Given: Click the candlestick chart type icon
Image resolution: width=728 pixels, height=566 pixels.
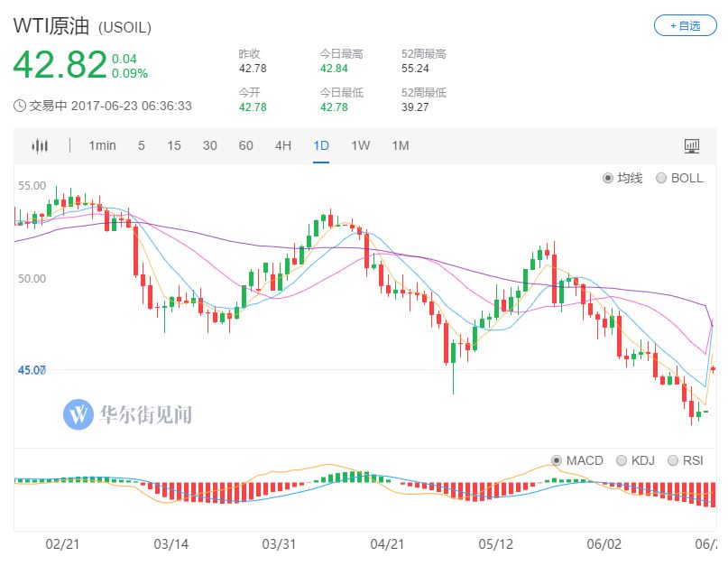Looking at the screenshot, I should (x=40, y=145).
